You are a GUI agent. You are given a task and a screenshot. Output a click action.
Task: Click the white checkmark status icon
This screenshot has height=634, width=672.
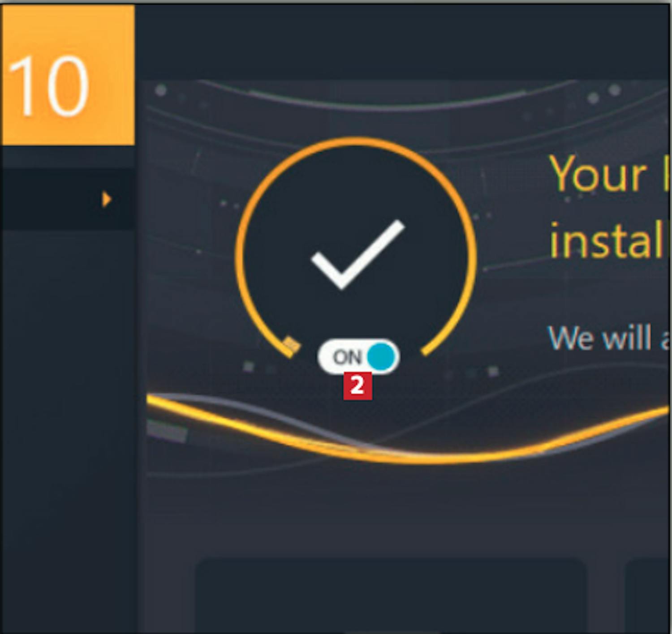[358, 254]
